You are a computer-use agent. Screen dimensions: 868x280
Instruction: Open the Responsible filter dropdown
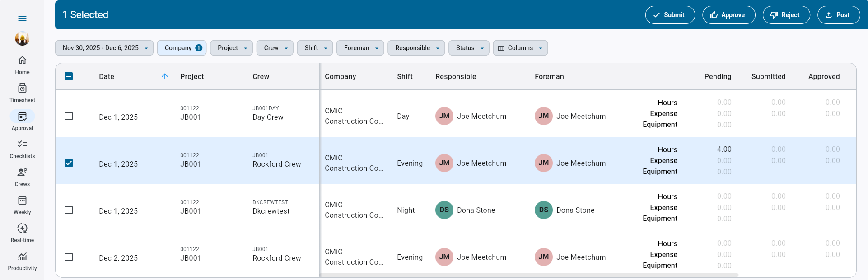pos(416,48)
